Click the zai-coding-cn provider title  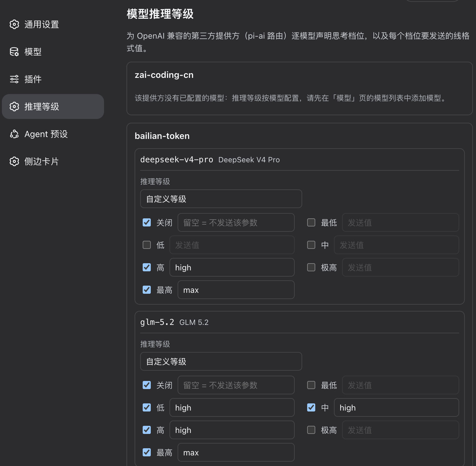click(x=164, y=75)
